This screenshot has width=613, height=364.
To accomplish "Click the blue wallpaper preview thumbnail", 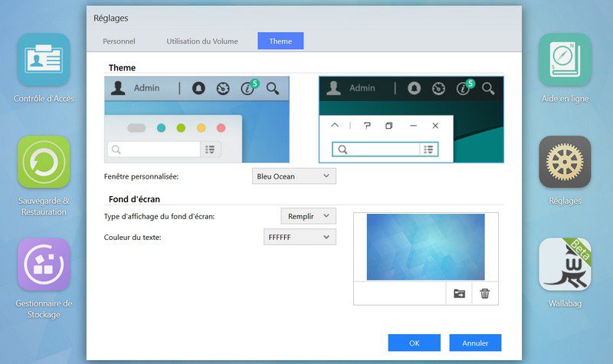I will (425, 247).
